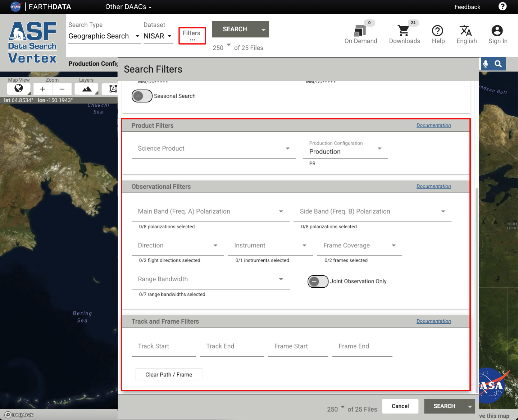518x420 pixels.
Task: Zoom out on the map
Action: [62, 89]
